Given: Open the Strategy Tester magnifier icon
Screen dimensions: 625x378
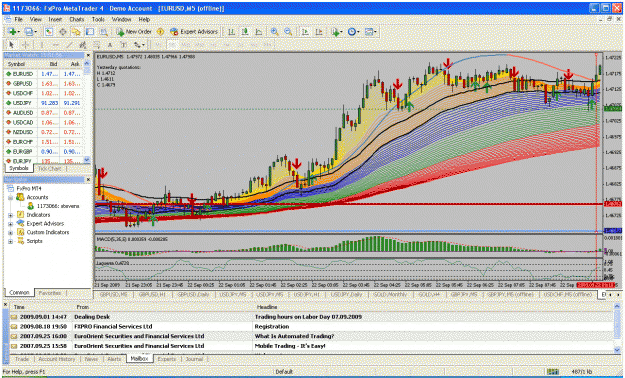Looking at the screenshot, I should point(104,32).
